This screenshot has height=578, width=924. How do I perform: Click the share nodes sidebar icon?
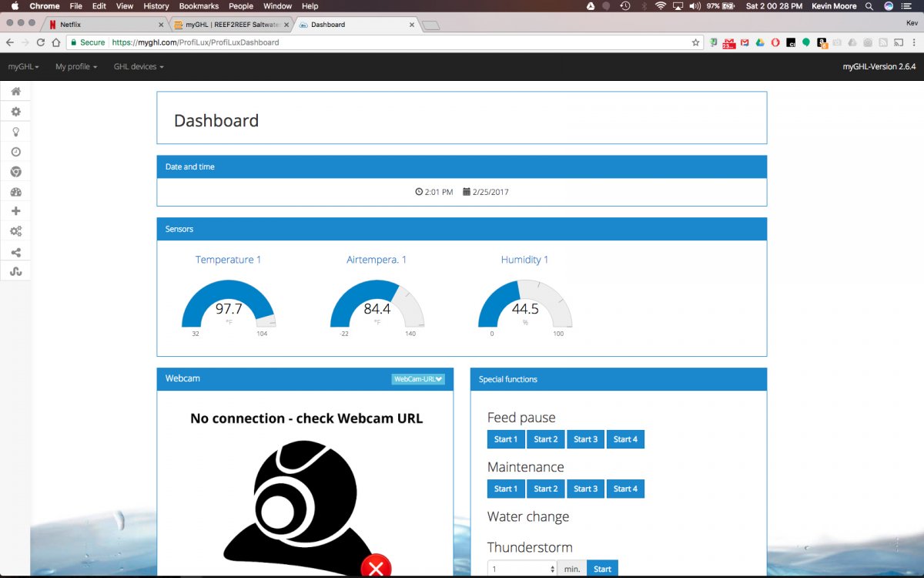[x=15, y=252]
